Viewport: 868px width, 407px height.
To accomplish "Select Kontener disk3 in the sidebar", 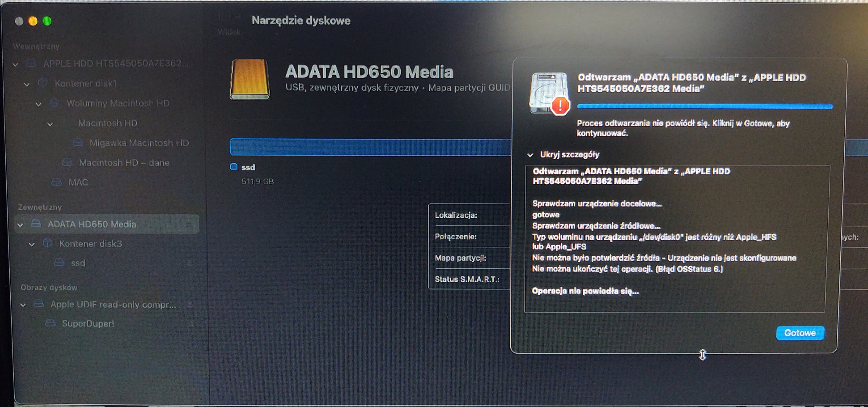I will [90, 244].
